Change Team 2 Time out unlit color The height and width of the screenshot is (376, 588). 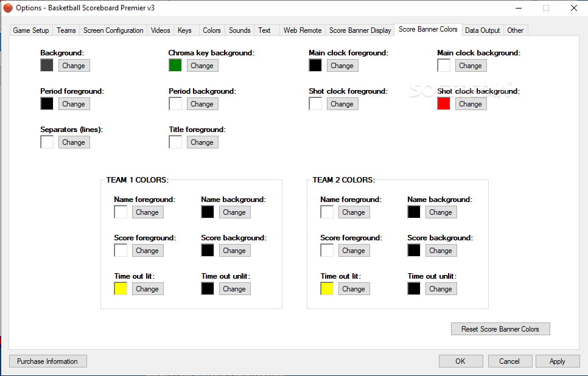tap(441, 288)
